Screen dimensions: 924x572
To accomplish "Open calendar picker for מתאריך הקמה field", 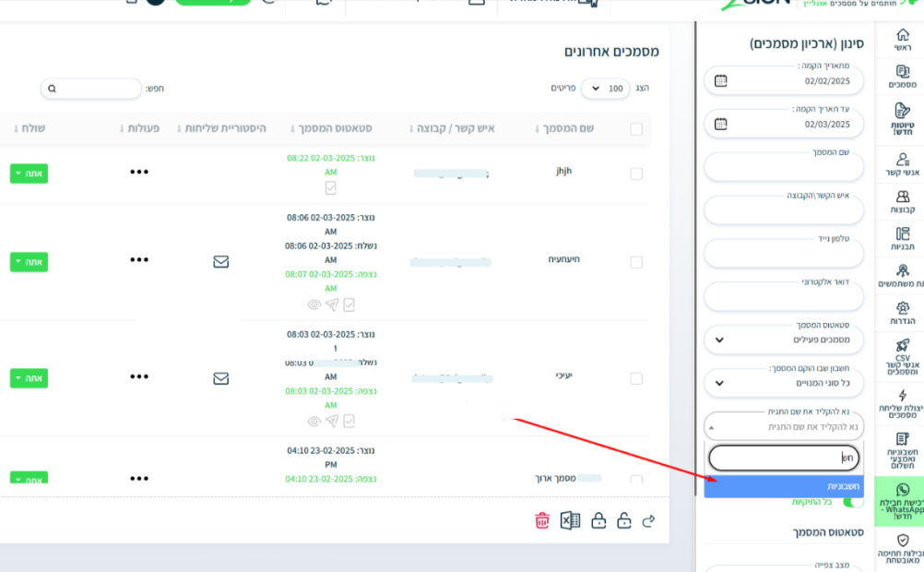I will [720, 81].
